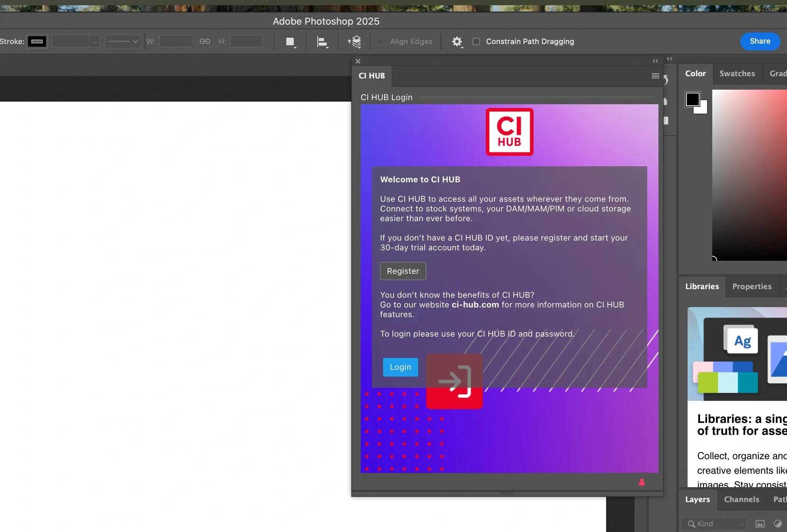Open the gear path options menu
787x532 pixels.
(x=457, y=42)
